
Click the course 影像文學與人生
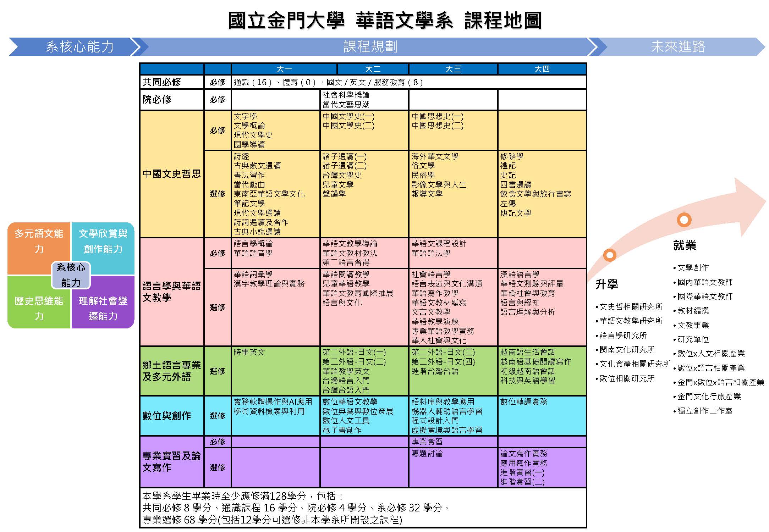tap(439, 185)
